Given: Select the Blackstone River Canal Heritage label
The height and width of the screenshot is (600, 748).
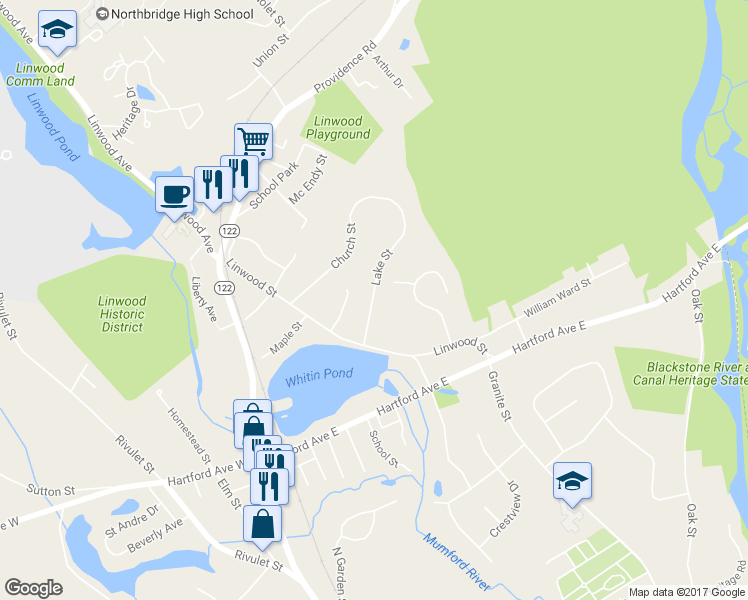Looking at the screenshot, I should coord(690,373).
